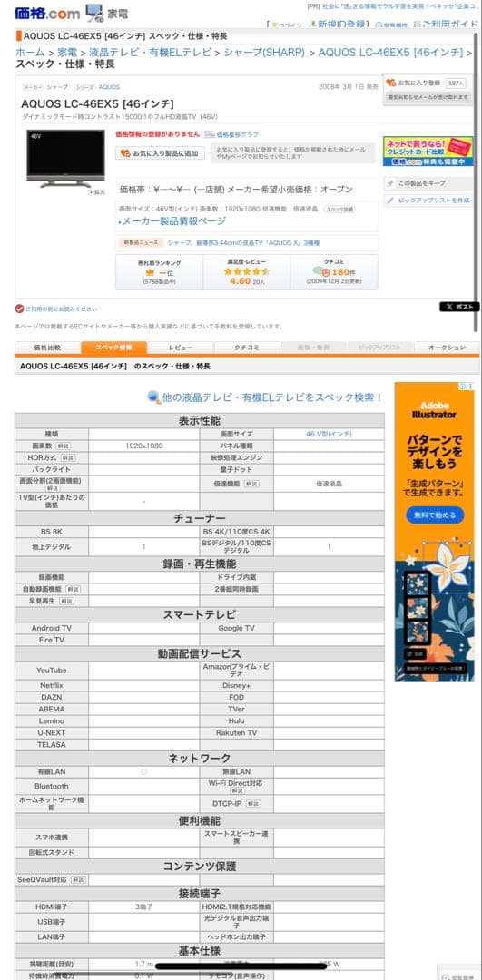Click the Android TV row label
482x980 pixels.
tap(51, 628)
